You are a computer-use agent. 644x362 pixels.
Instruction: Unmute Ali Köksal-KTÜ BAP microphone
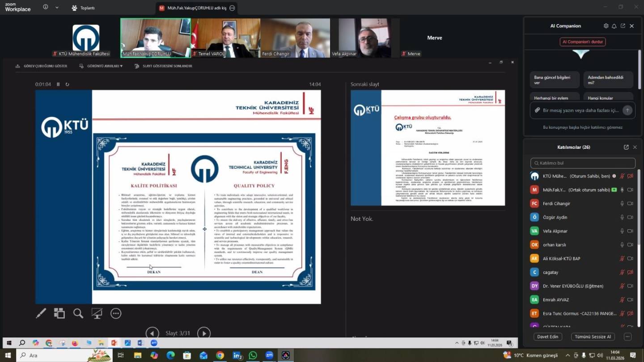pos(622,259)
